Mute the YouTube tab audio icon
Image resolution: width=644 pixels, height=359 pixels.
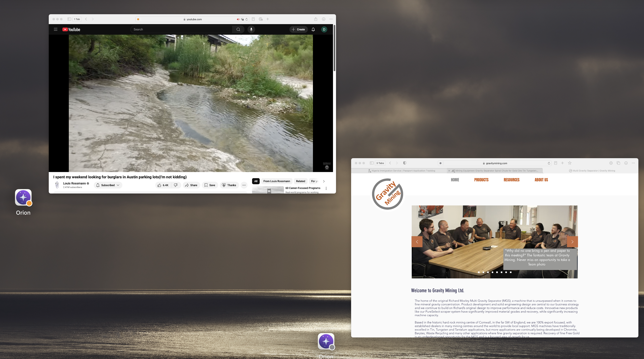[238, 19]
